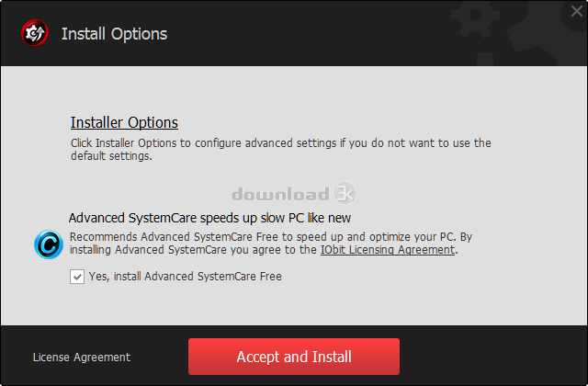Open the IObit Licensing Agreement link
Viewport: 588px width, 386px height.
click(388, 249)
